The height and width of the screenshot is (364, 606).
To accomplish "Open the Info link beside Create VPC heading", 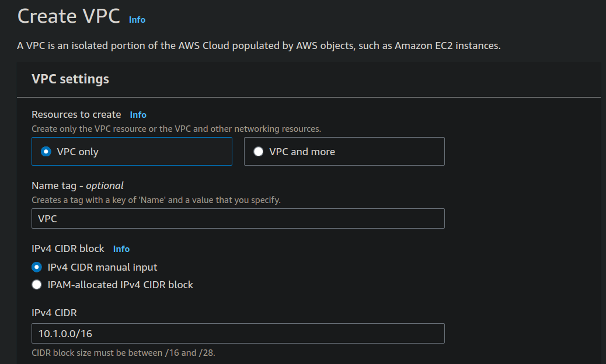I will 137,20.
